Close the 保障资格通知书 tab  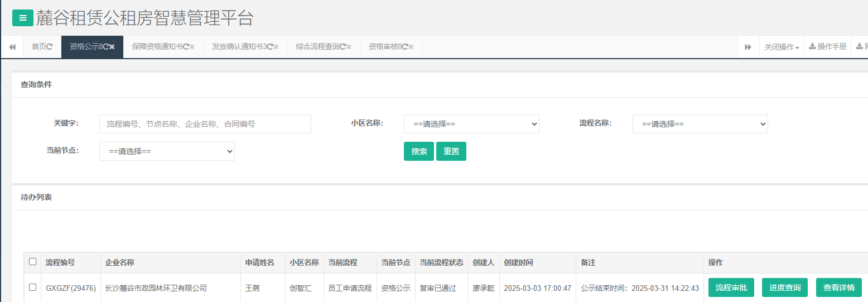[192, 47]
